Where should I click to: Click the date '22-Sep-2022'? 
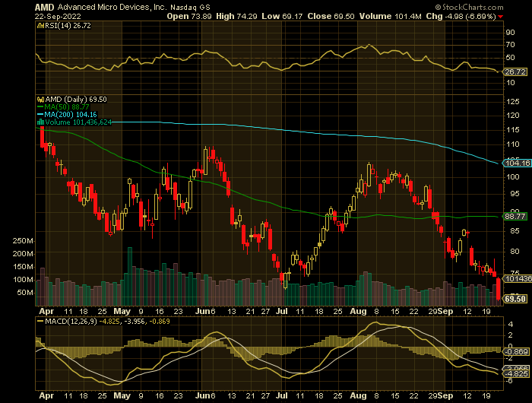[x=58, y=16]
